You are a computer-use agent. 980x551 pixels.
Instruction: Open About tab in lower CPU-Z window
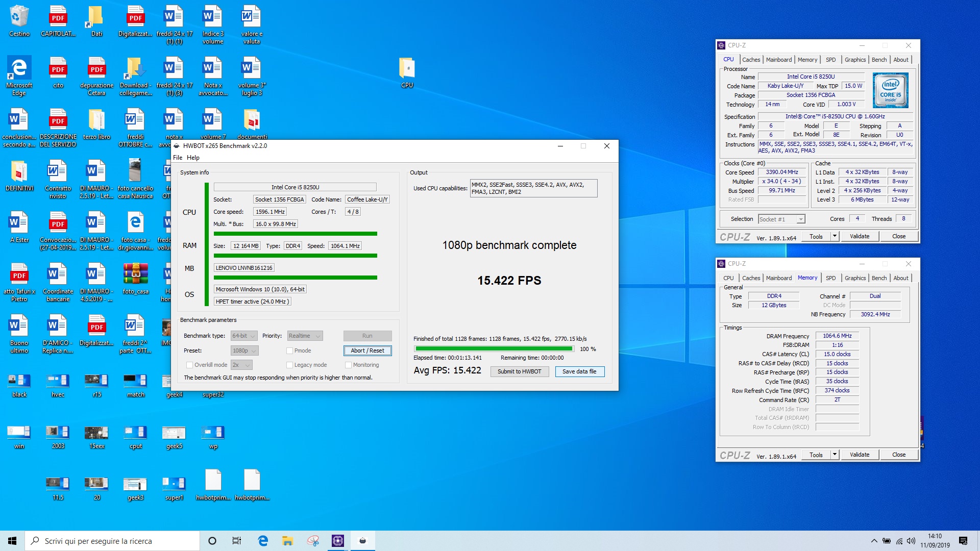pos(901,278)
